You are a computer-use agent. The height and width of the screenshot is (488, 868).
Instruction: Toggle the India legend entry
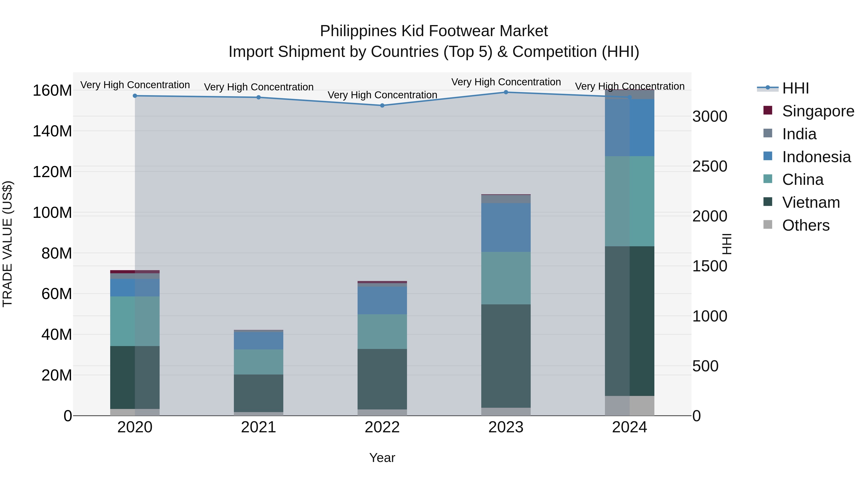click(x=790, y=134)
